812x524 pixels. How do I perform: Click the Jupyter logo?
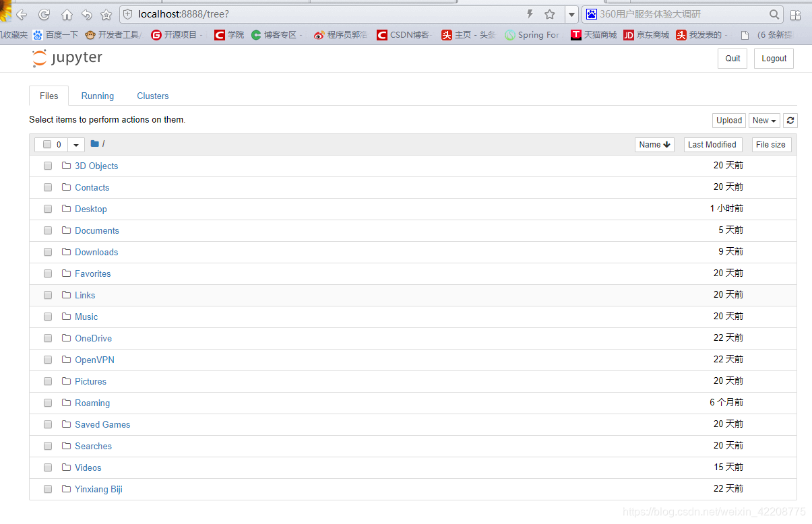coord(67,59)
